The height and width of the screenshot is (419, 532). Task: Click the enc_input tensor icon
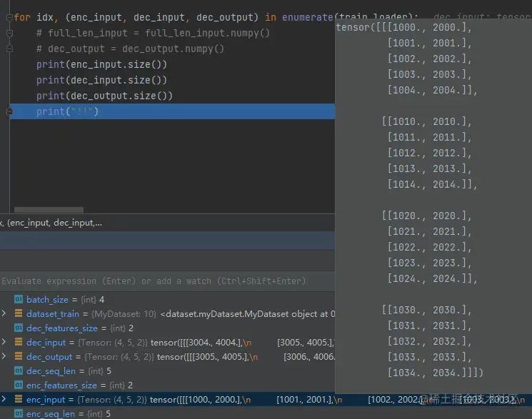(19, 399)
